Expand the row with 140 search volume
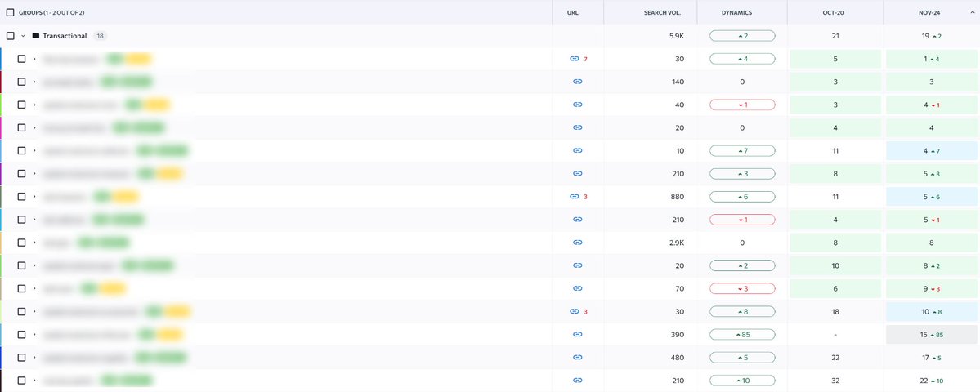Viewport: 980px width, 392px height. [34, 82]
